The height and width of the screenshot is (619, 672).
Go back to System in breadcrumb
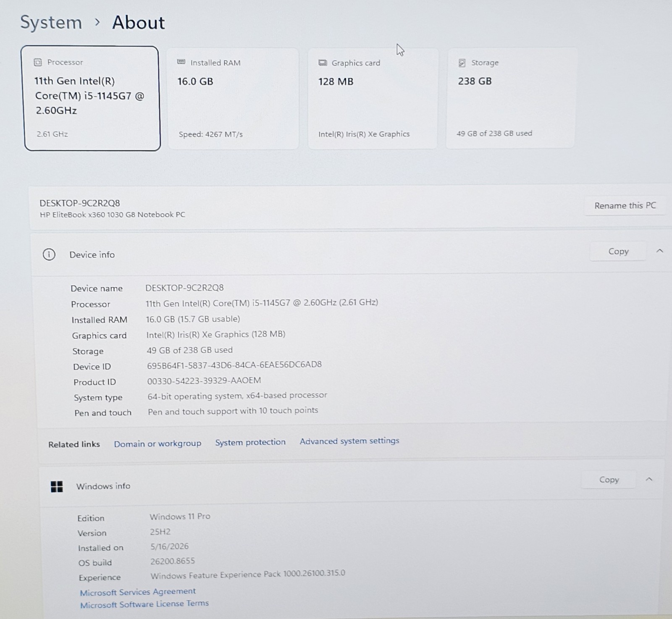(x=51, y=22)
